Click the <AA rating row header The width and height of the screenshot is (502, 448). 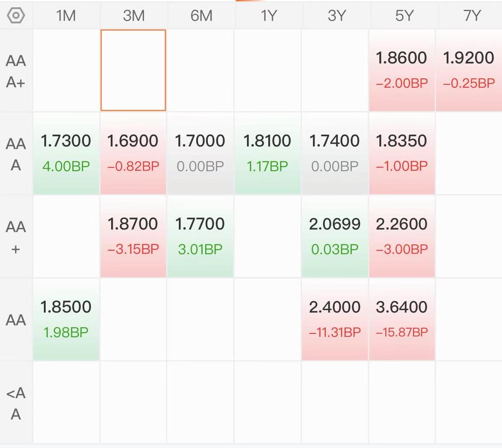16,403
